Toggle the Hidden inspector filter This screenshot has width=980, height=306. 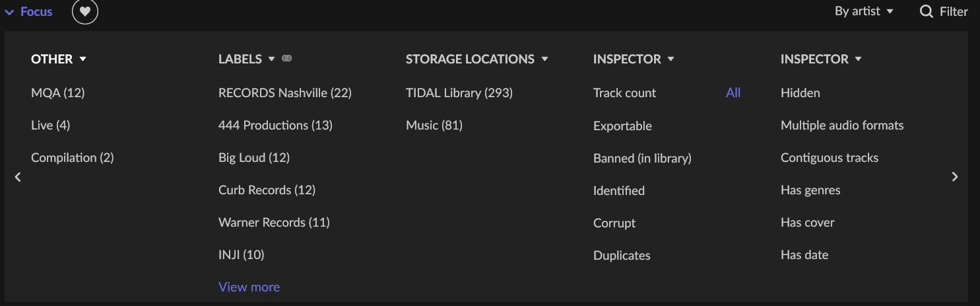(x=800, y=93)
